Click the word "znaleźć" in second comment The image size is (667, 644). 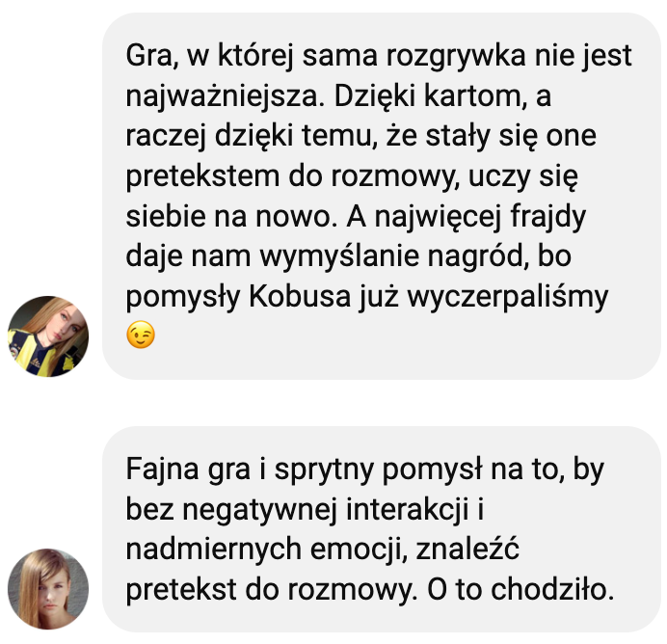(467, 549)
